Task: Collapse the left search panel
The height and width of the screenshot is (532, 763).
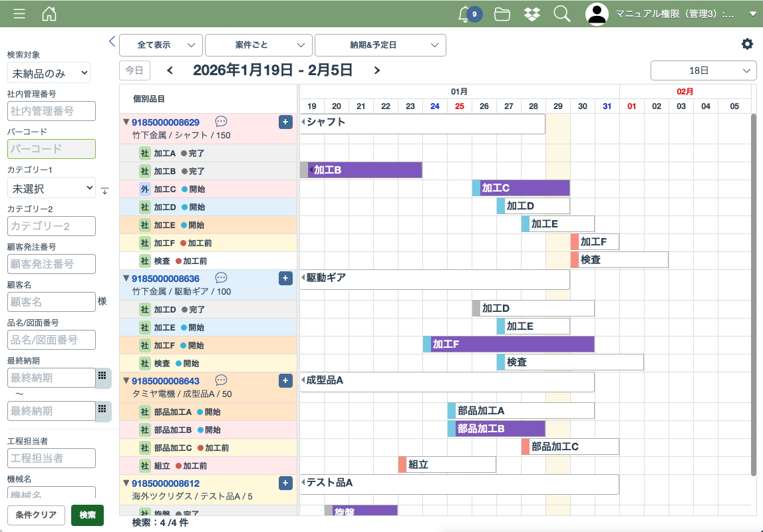Action: [112, 41]
